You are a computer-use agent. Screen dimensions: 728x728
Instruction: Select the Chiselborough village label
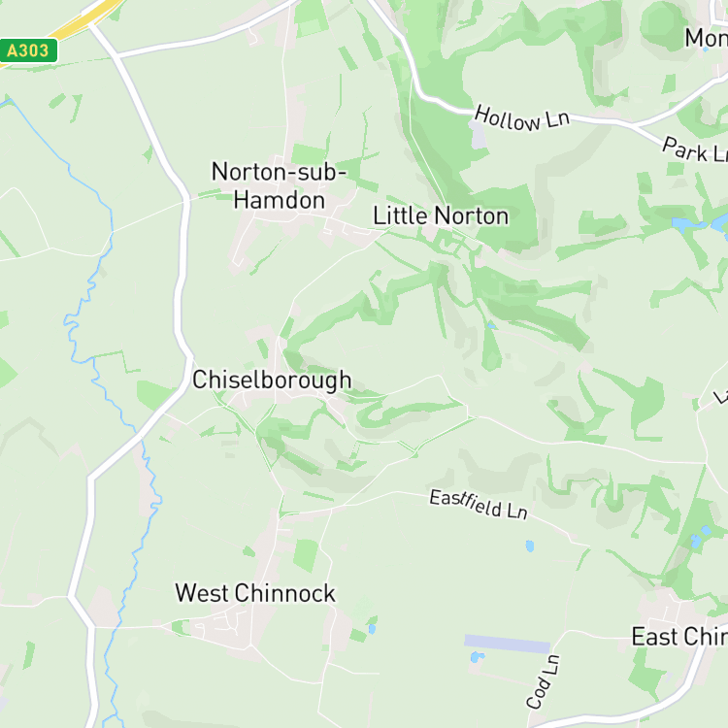(x=272, y=381)
